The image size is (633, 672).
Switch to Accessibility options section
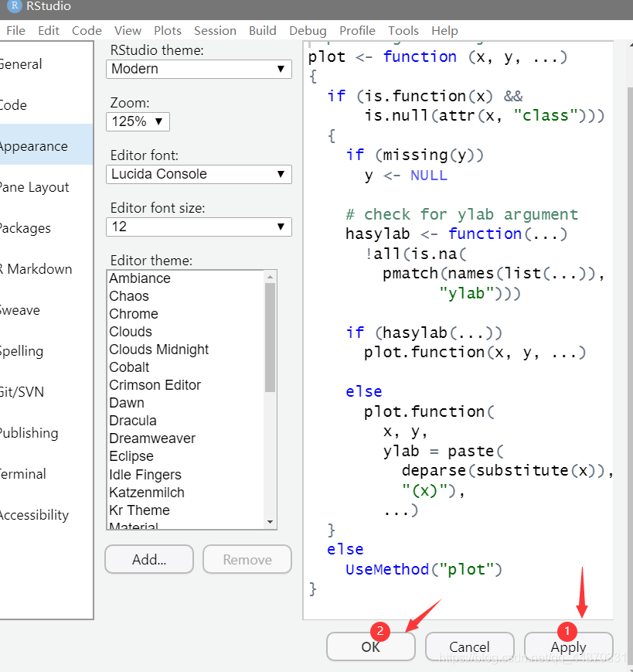46,515
